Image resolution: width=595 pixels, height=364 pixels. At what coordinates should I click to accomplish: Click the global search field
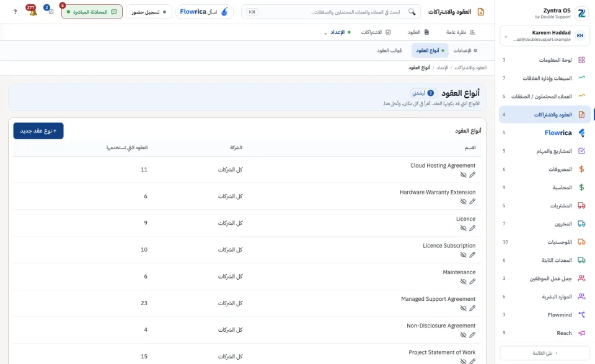pos(331,12)
